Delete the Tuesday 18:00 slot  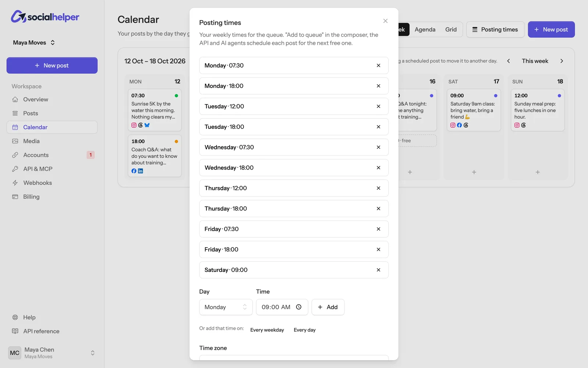[378, 127]
